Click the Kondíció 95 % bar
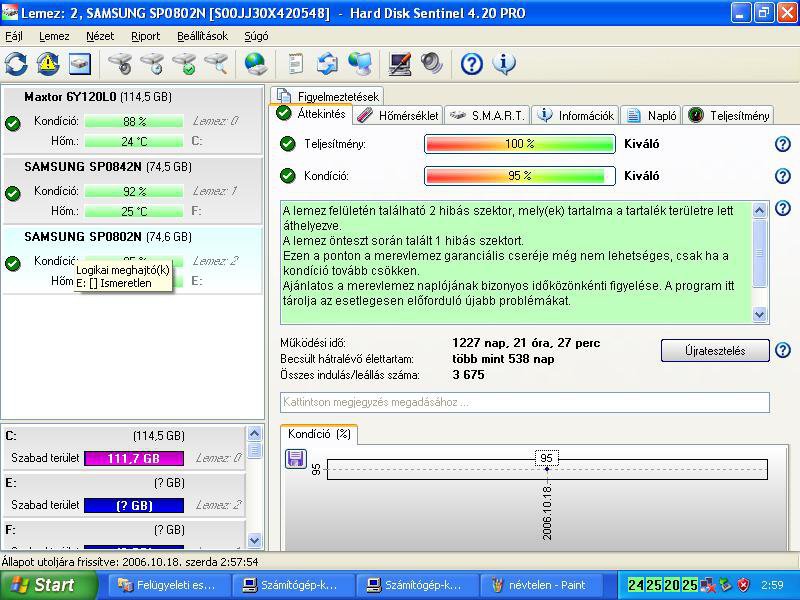The image size is (800, 600). 519,176
